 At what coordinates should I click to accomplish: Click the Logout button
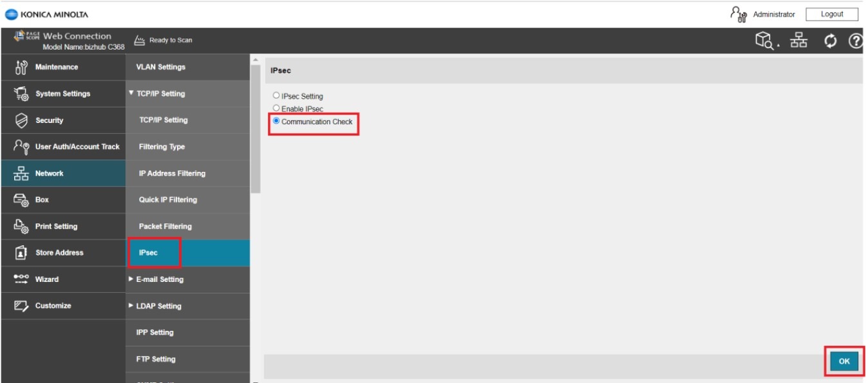[832, 14]
